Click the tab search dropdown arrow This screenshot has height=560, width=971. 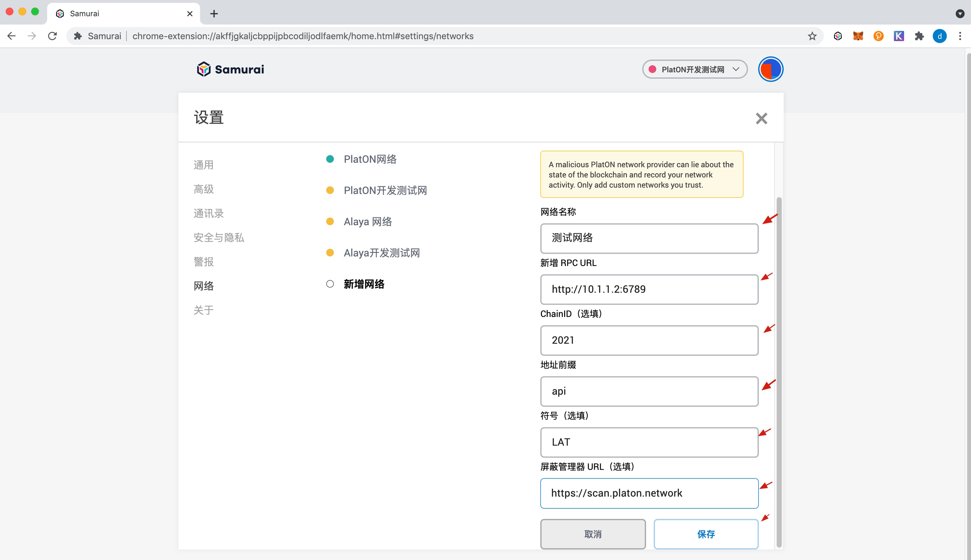coord(960,14)
